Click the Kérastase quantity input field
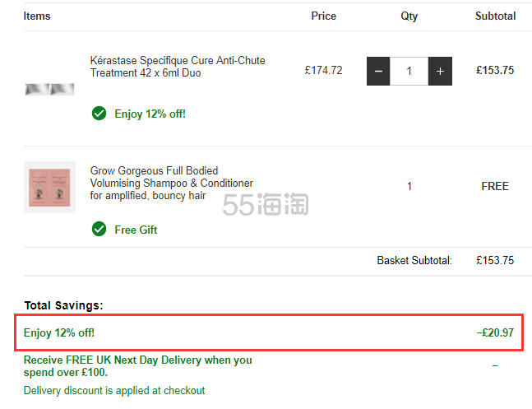 pos(409,72)
